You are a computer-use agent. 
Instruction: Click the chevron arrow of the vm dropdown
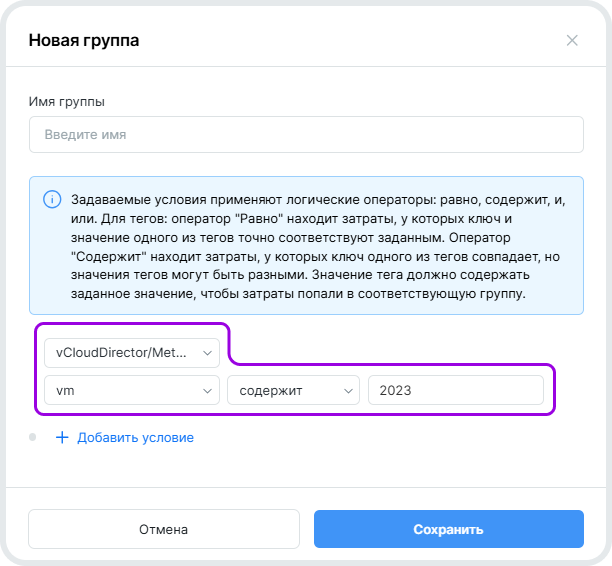point(208,391)
